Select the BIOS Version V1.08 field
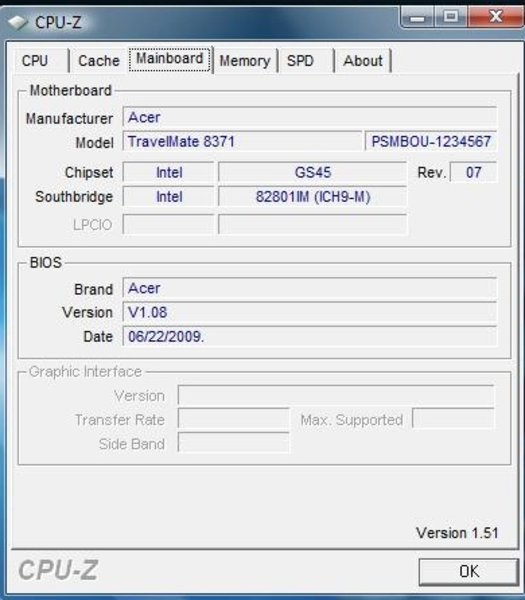 tap(310, 312)
